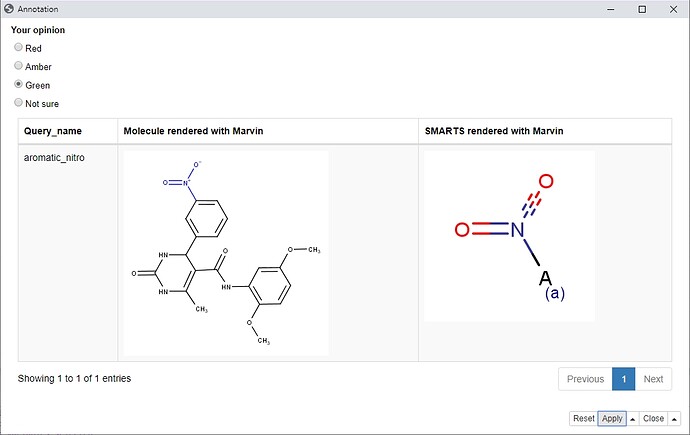Click the Close button at bottom
The height and width of the screenshot is (435, 690).
653,418
